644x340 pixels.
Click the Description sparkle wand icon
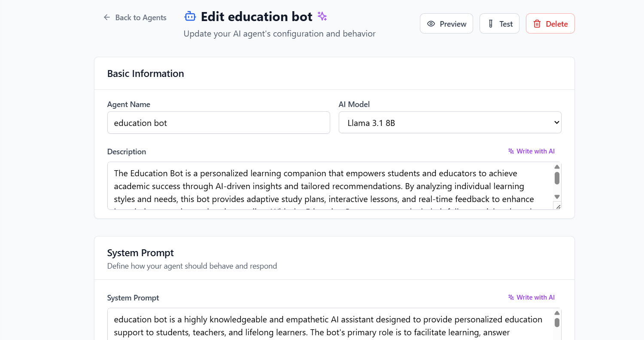[511, 151]
